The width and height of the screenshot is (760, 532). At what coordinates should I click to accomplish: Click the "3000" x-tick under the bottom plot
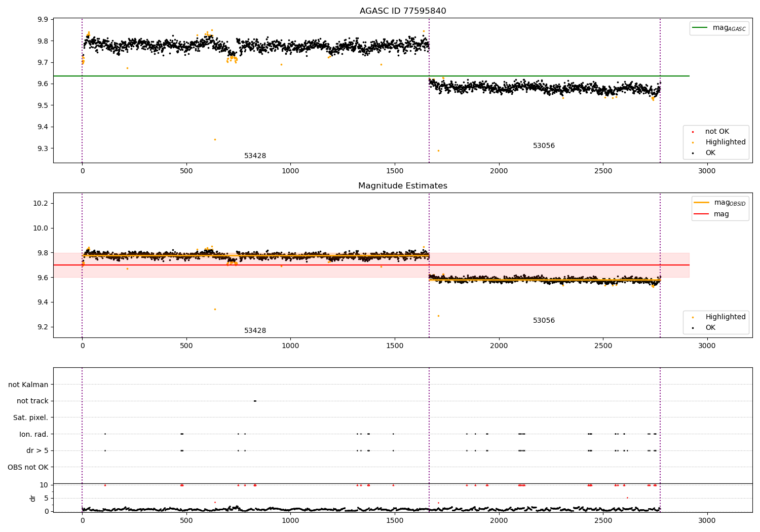pyautogui.click(x=707, y=520)
